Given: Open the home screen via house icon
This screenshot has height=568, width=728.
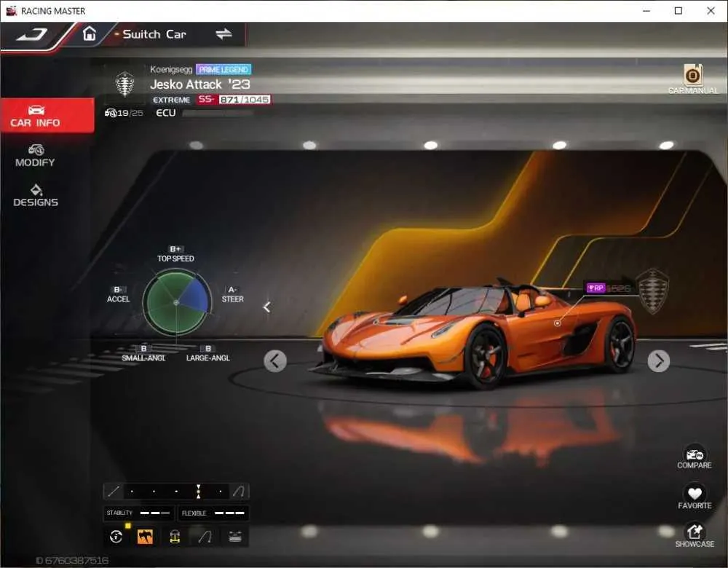Looking at the screenshot, I should click(x=89, y=34).
